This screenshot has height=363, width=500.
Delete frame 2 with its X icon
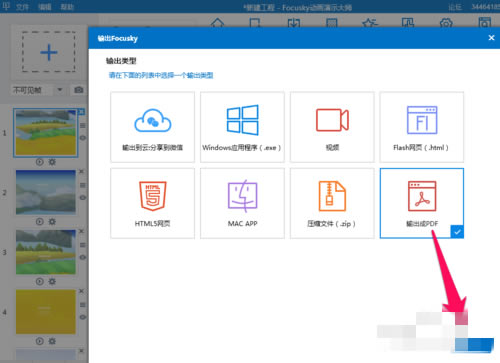pyautogui.click(x=82, y=171)
